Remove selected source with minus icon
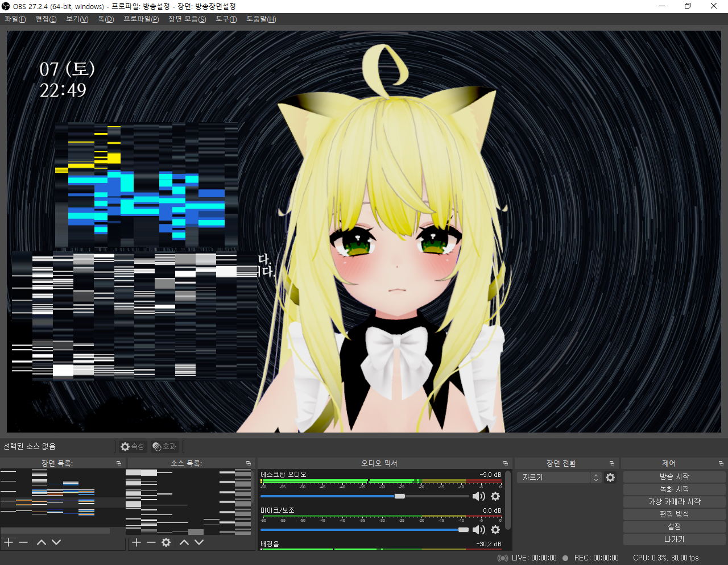 (151, 543)
